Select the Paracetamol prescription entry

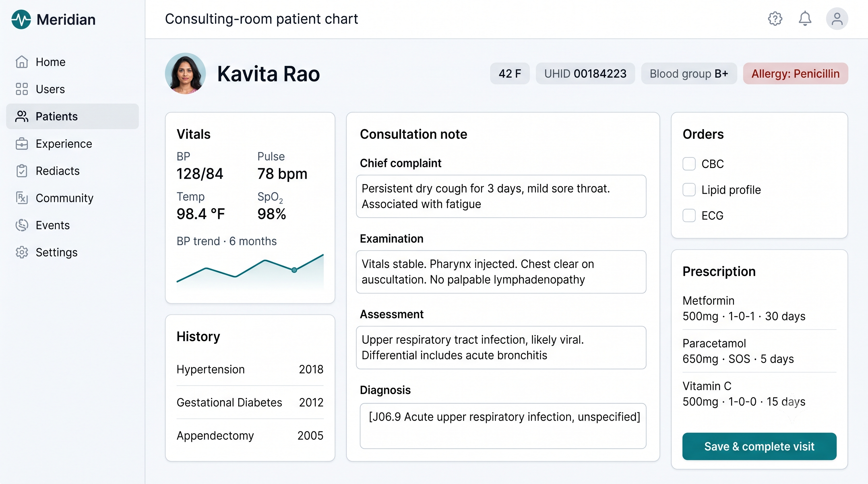pos(759,351)
